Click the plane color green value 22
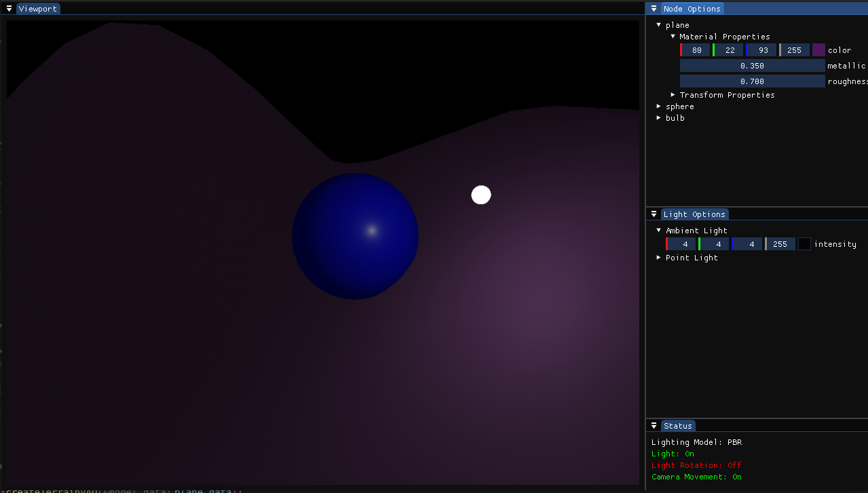 coord(728,50)
